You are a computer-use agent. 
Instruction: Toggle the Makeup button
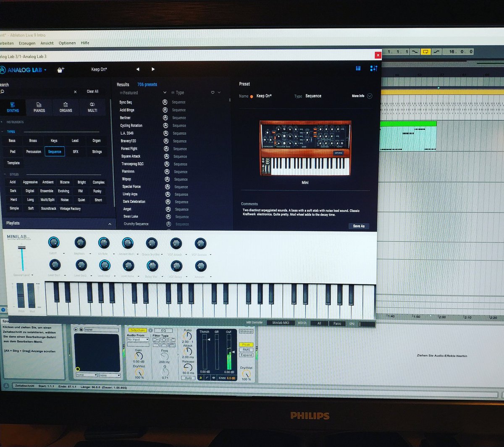click(x=246, y=331)
